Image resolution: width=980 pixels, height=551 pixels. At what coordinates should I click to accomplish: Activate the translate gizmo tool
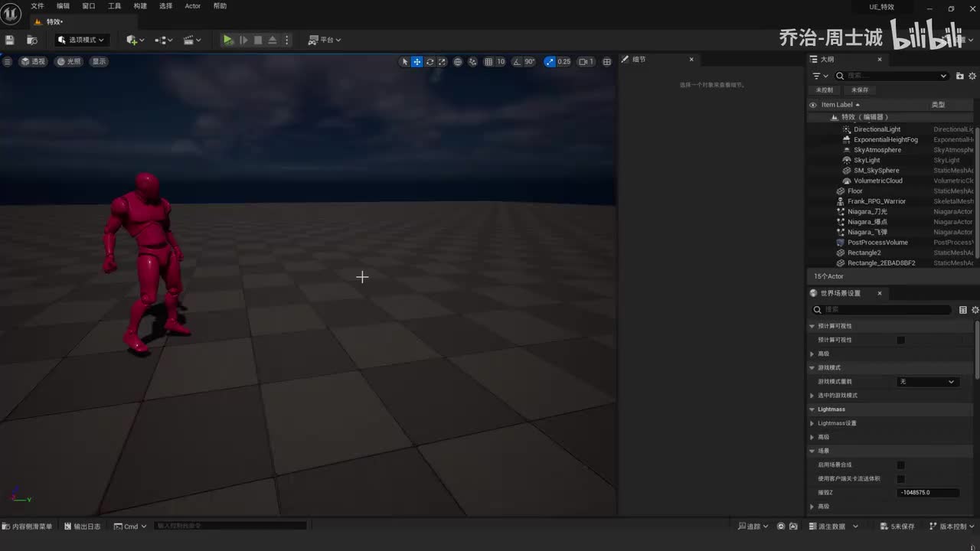[x=417, y=62]
